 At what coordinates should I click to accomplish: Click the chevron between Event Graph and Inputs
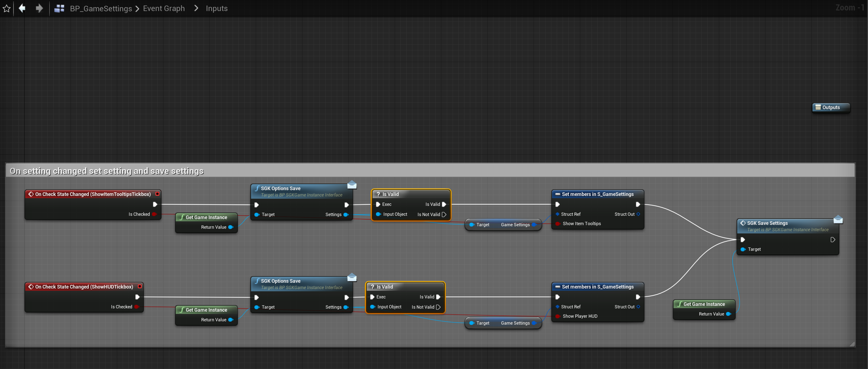tap(196, 8)
